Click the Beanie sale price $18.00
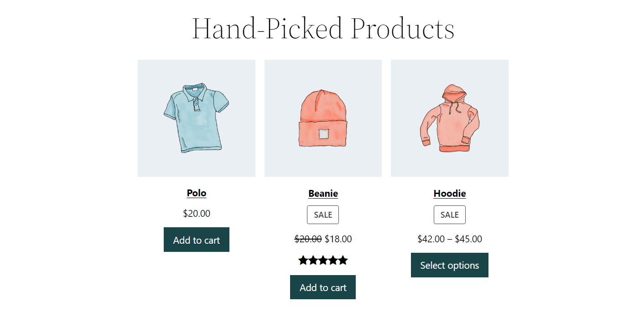 [339, 239]
